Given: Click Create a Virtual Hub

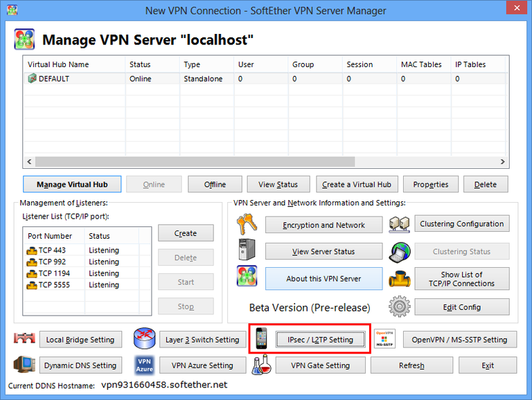Looking at the screenshot, I should [357, 184].
